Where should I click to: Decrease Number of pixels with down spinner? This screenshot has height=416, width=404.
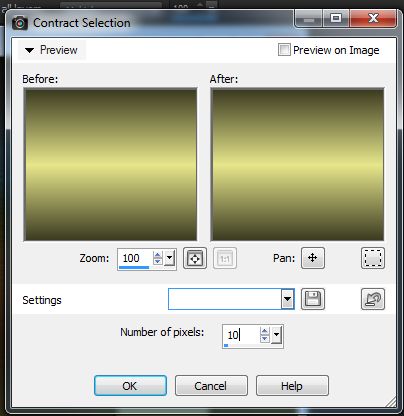point(265,338)
